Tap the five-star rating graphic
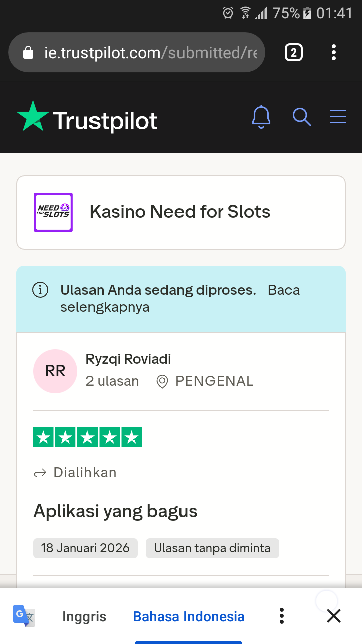Screen dimensions: 362x644 click(87, 437)
